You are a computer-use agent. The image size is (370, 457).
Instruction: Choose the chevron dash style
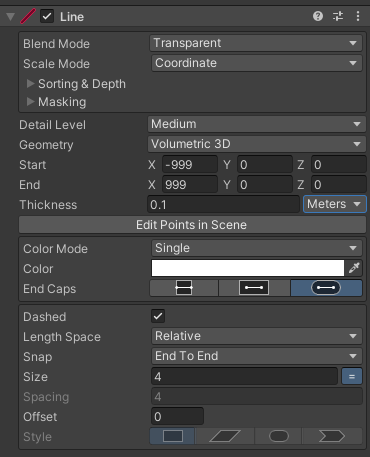point(332,436)
